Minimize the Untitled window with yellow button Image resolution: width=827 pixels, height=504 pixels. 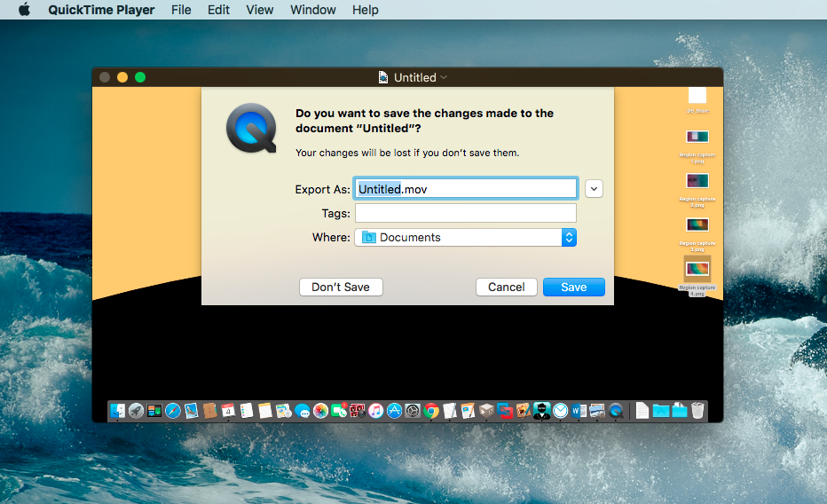122,77
